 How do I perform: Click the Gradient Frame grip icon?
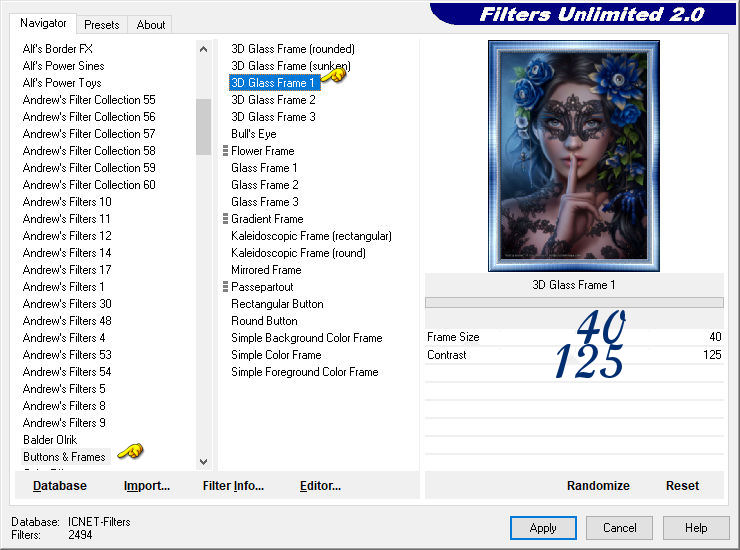point(225,219)
